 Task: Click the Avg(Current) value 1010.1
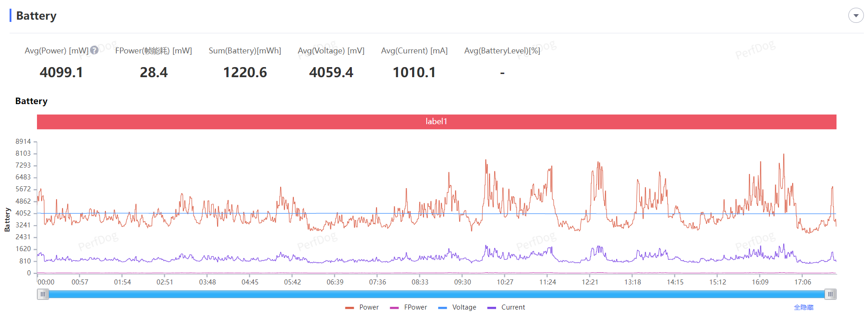tap(414, 72)
